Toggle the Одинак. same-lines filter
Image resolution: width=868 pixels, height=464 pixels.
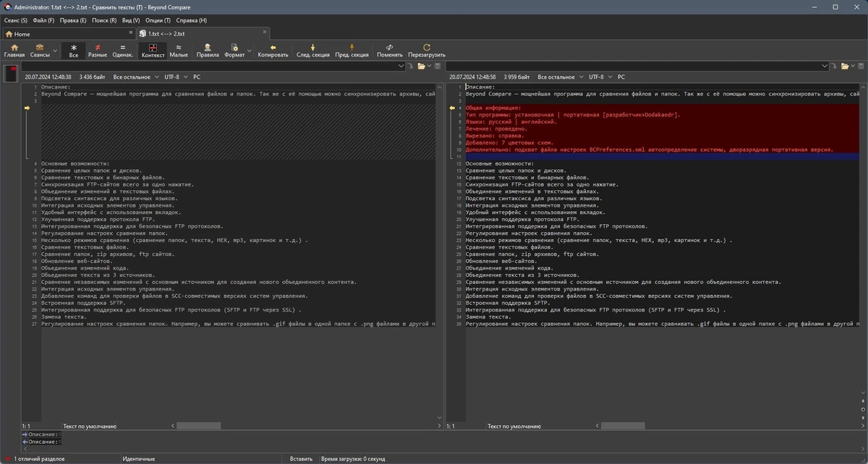[123, 51]
